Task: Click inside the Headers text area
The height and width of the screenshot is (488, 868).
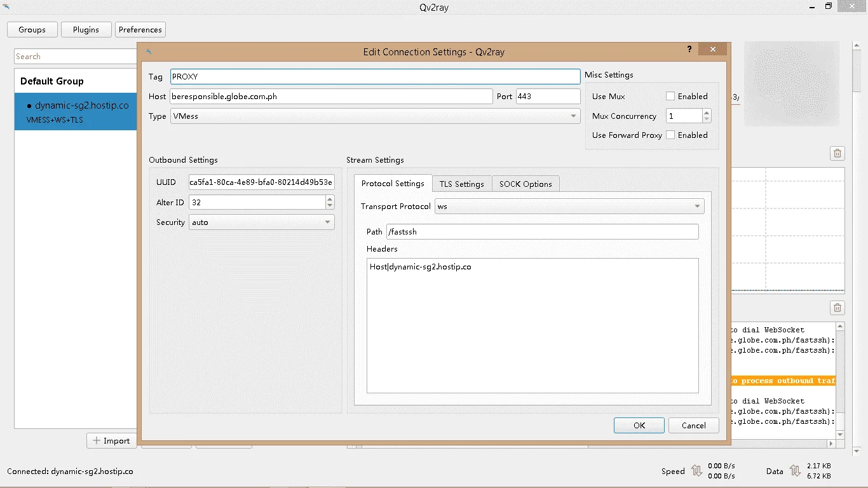Action: click(x=532, y=325)
